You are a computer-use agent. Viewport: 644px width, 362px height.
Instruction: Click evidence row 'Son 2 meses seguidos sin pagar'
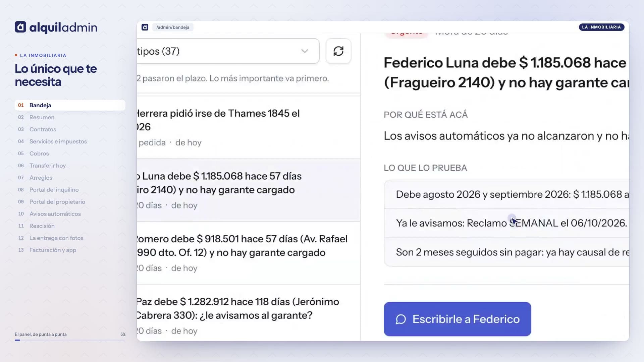506,252
